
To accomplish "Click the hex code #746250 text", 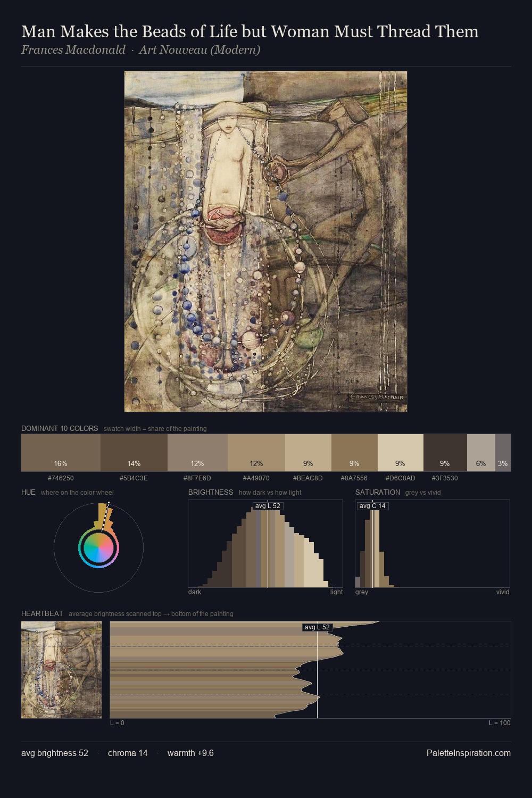I will tap(61, 478).
